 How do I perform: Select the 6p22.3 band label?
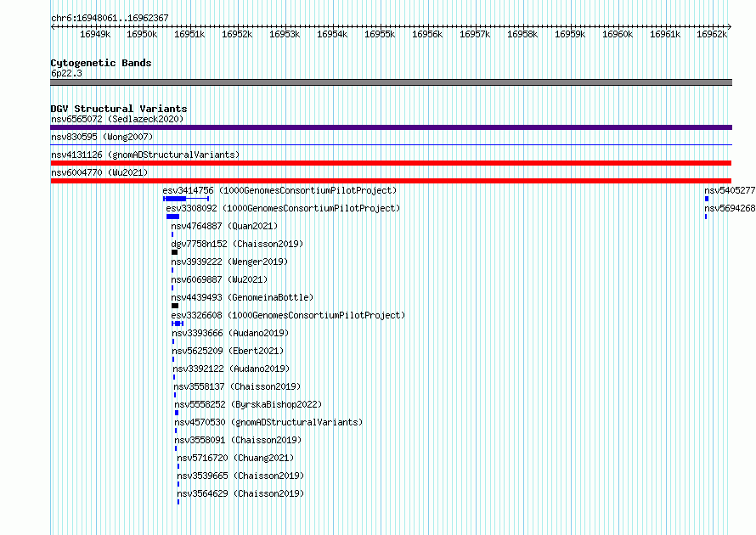click(x=66, y=73)
